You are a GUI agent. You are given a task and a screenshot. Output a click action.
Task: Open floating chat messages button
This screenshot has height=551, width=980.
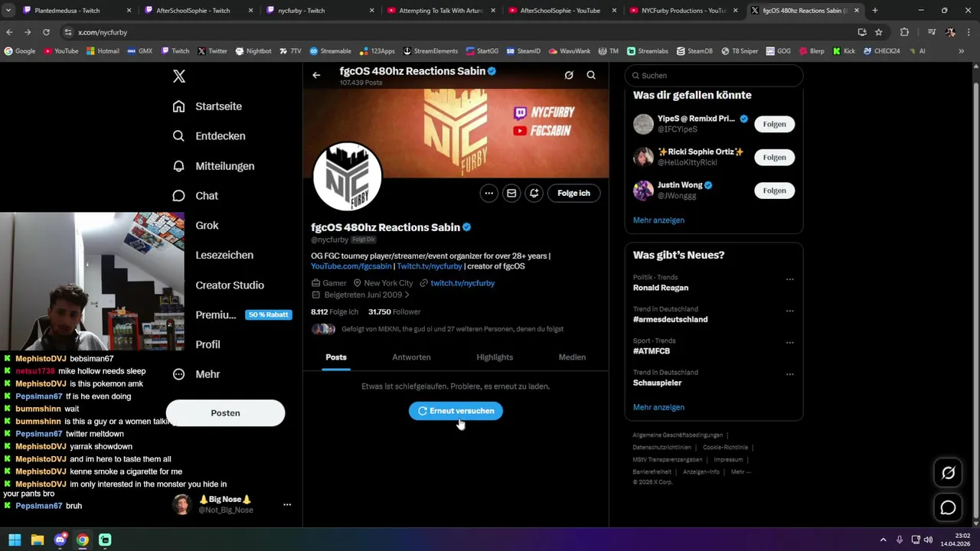(x=948, y=507)
